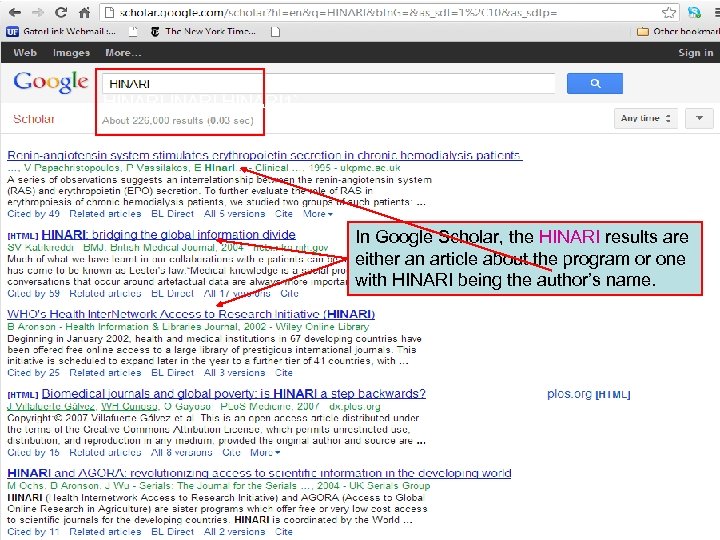Click Cited by 16 link
The image size is (720, 540).
[x=34, y=452]
